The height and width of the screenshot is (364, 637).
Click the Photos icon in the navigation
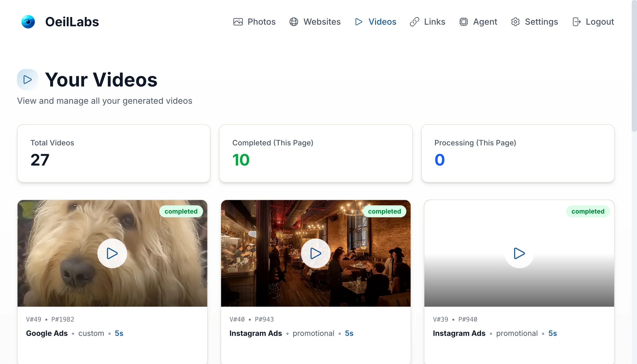(238, 22)
